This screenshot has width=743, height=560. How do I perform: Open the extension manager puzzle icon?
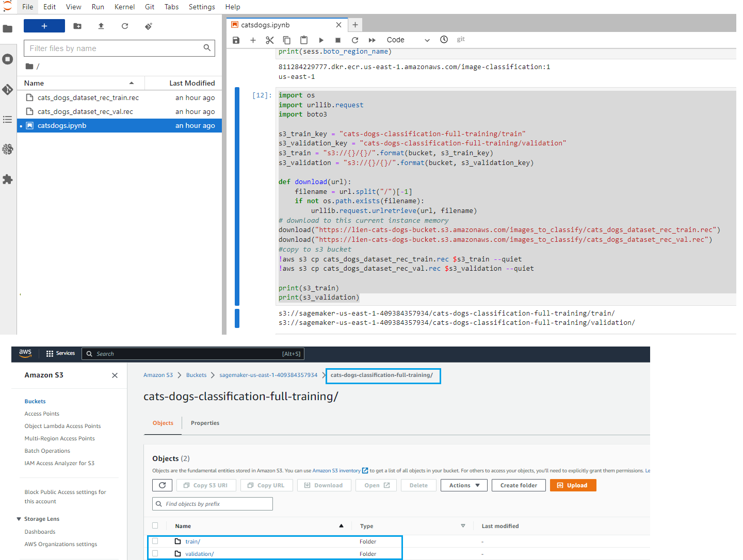[x=7, y=179]
